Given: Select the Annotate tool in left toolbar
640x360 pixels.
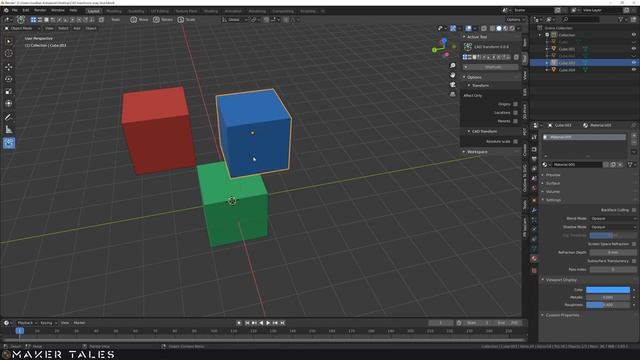Looking at the screenshot, I should (9, 117).
